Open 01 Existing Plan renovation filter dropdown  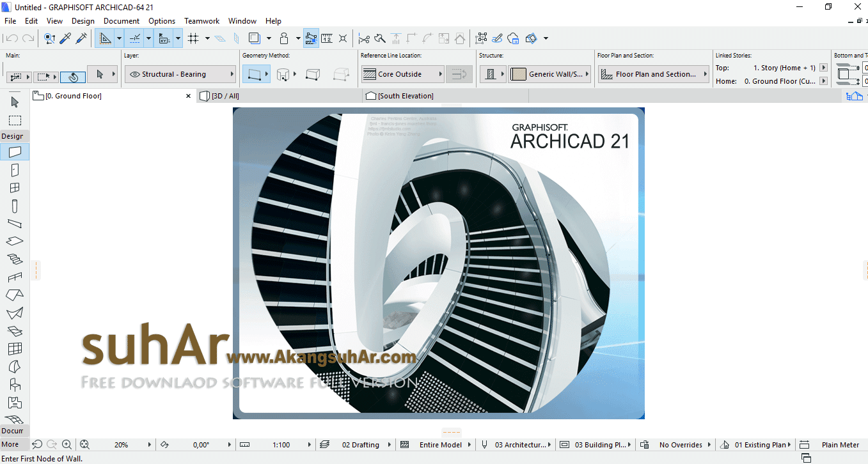tap(755, 445)
